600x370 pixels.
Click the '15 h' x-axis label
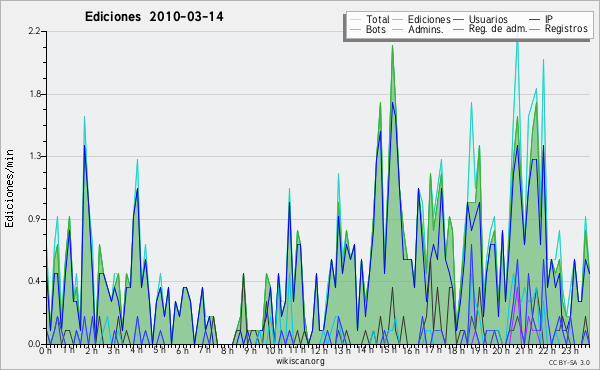point(388,350)
